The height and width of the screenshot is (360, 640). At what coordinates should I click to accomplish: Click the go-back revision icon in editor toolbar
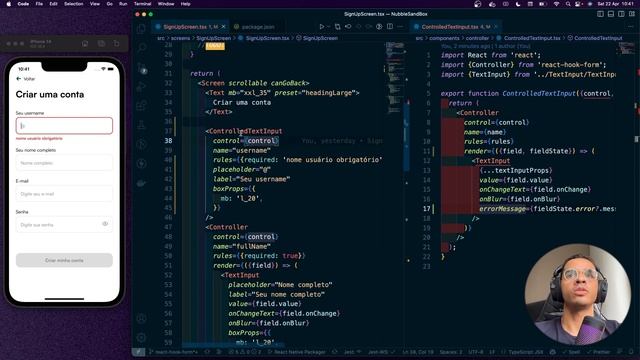tap(348, 27)
